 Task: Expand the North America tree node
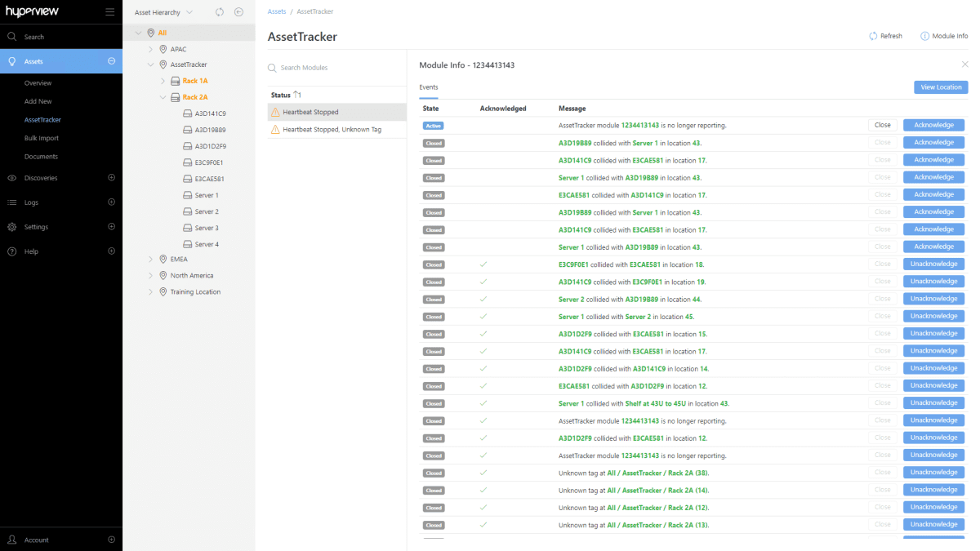coord(149,275)
